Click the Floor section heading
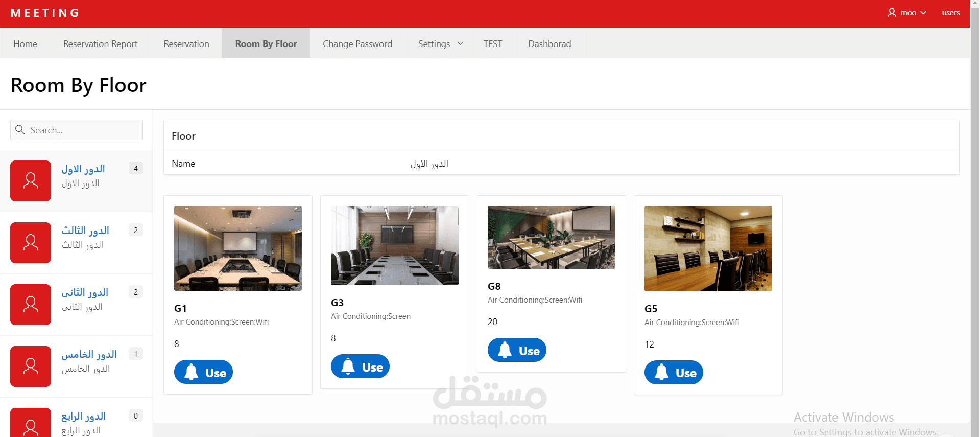The image size is (980, 437). pyautogui.click(x=183, y=136)
